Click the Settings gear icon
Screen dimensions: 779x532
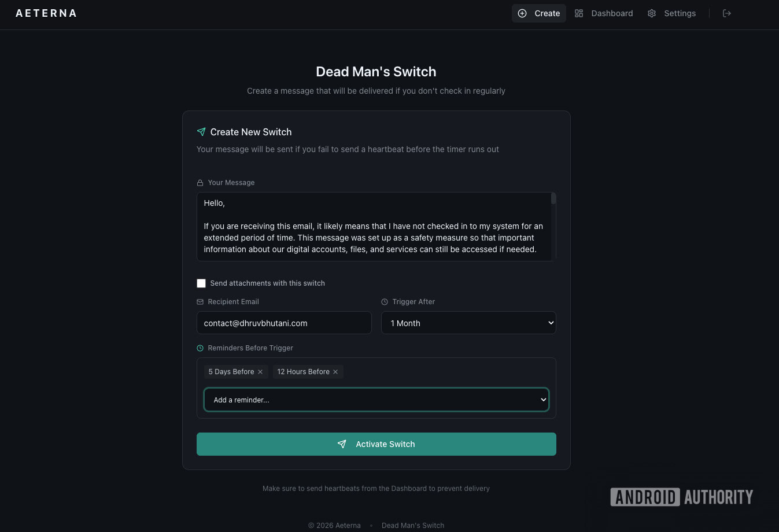652,13
